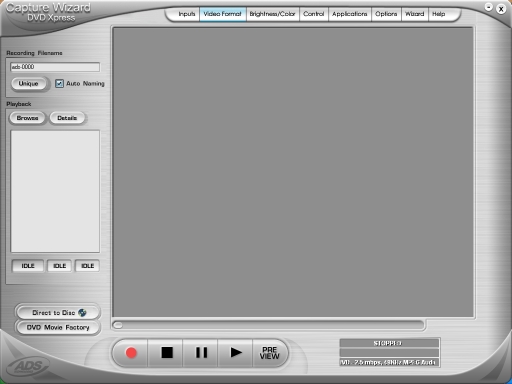
Task: Click the Unique filename button
Action: pos(29,83)
